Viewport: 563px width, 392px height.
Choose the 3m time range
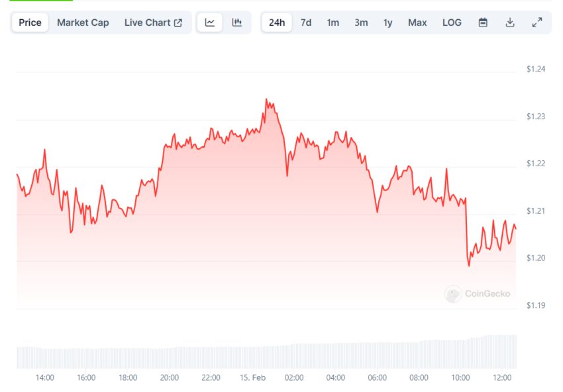pyautogui.click(x=361, y=23)
